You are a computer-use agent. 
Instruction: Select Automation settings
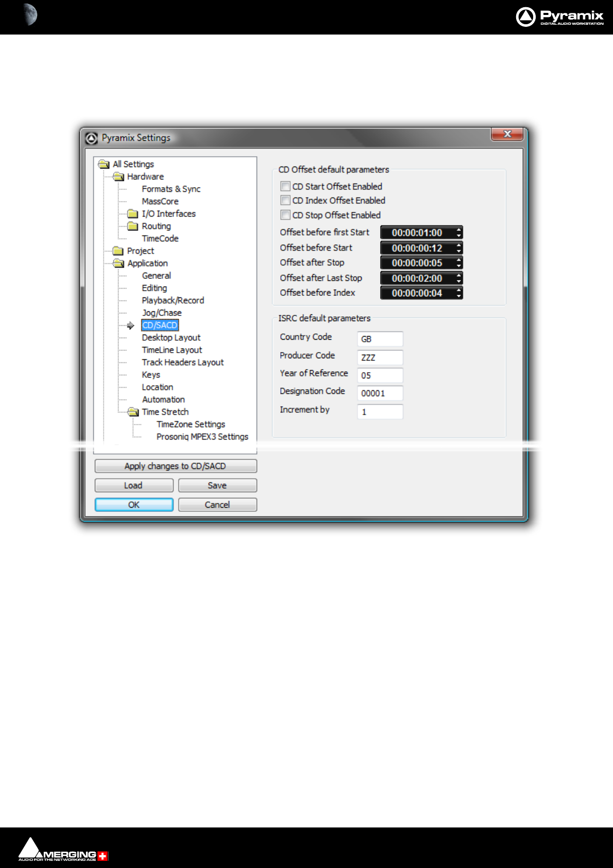coord(163,399)
